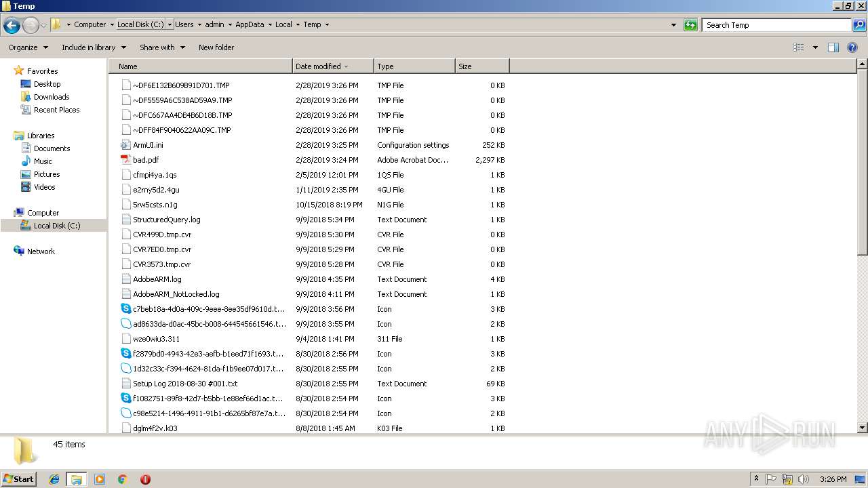The image size is (868, 488).
Task: Select the ArmUI.ini settings file icon
Action: [125, 145]
